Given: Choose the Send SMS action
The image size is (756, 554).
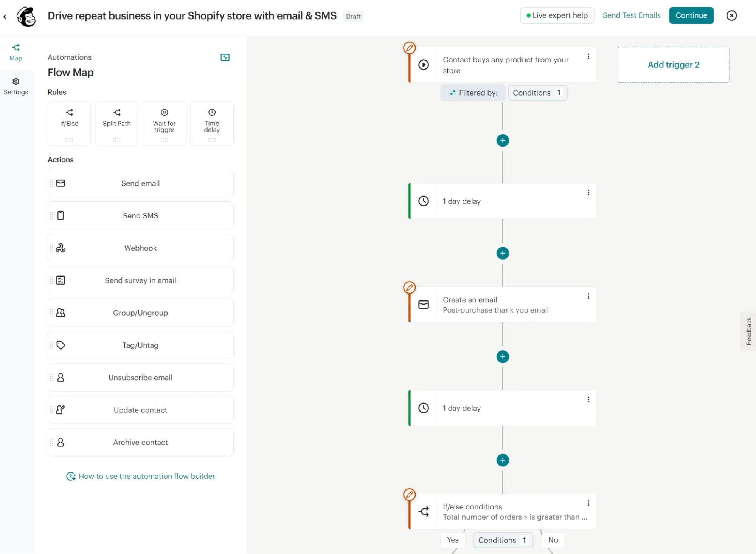Looking at the screenshot, I should click(141, 216).
